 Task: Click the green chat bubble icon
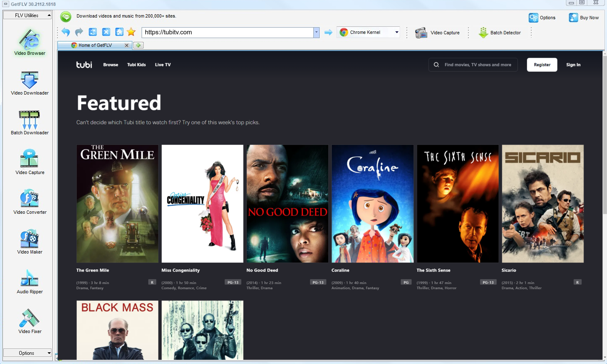coord(66,16)
